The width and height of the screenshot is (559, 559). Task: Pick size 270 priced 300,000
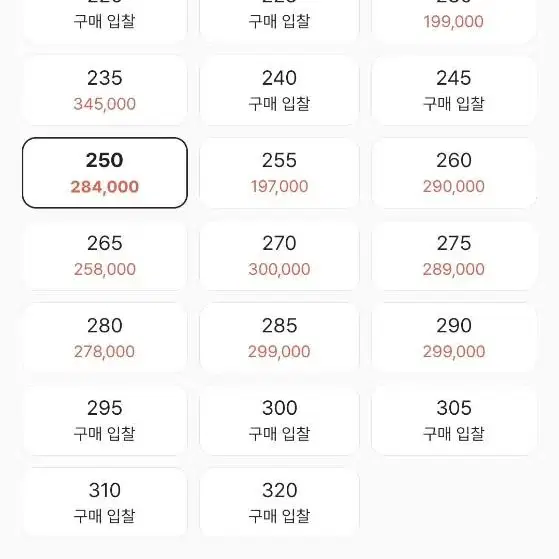coord(279,255)
